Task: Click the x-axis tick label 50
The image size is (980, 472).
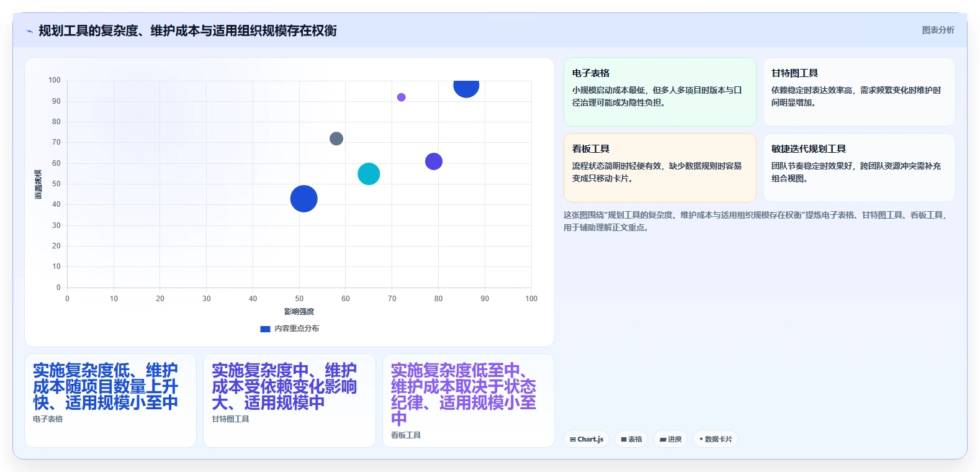Action: [x=299, y=299]
